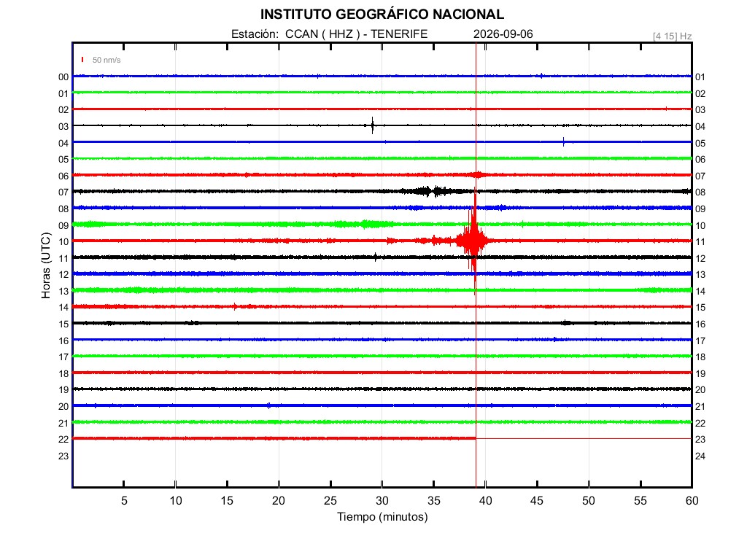Click the red 50 nm/s scale bar marker

click(82, 60)
